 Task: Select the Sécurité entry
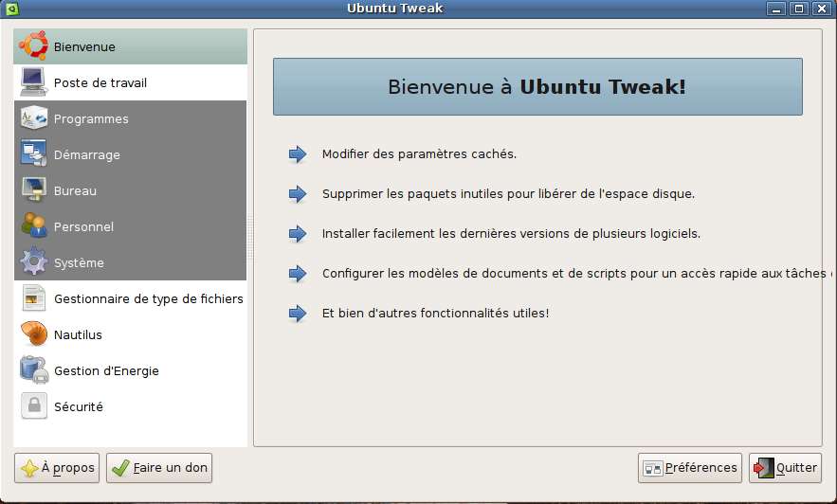[x=130, y=406]
